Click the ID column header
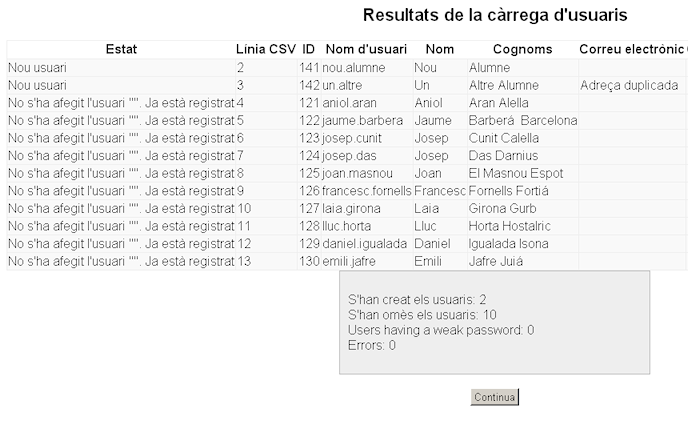The width and height of the screenshot is (688, 421). pos(309,49)
